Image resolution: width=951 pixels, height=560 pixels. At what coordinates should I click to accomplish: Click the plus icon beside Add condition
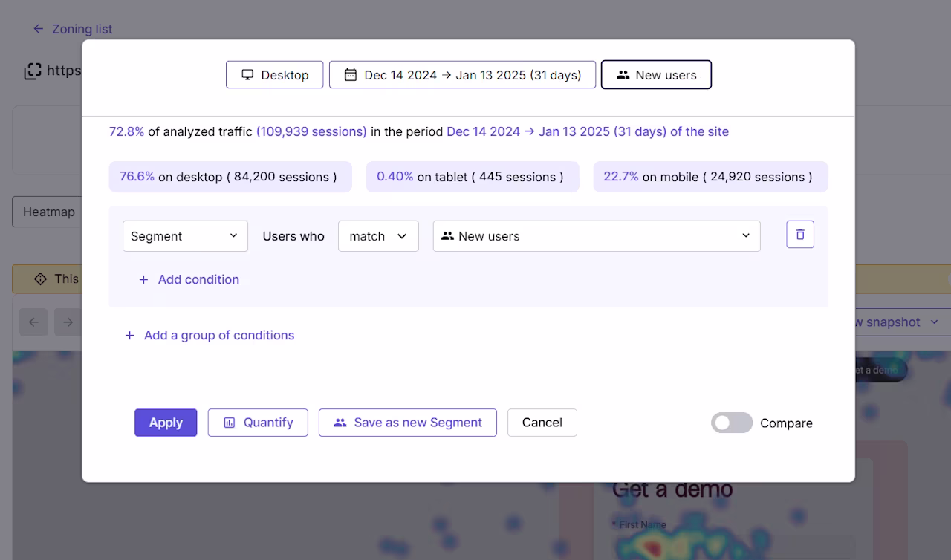coord(143,280)
